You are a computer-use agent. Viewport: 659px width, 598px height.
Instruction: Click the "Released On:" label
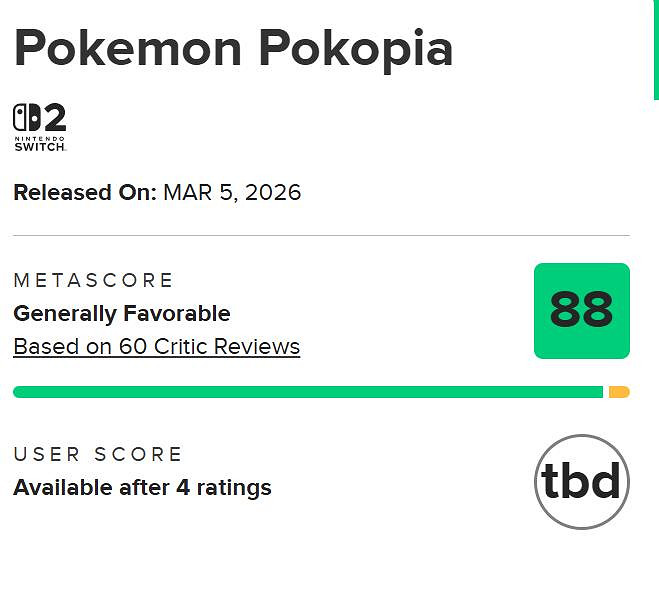tap(85, 192)
